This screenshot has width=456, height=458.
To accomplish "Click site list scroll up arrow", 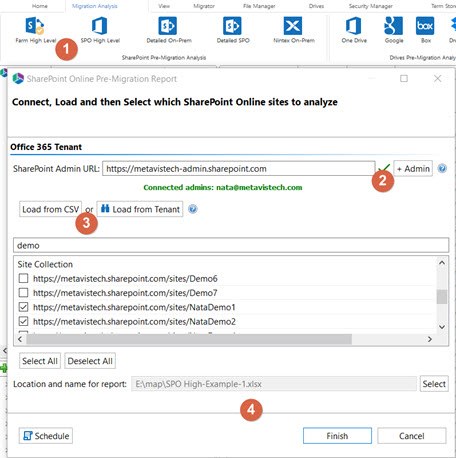I will [442, 263].
